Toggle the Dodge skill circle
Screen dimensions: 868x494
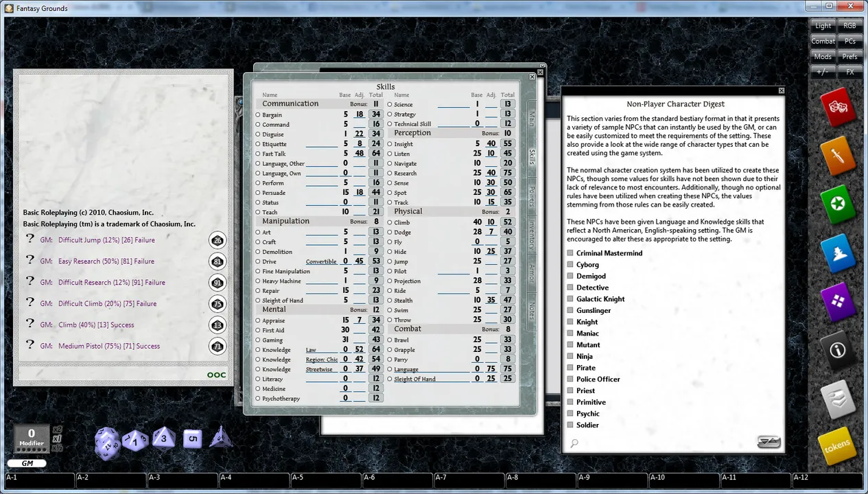[390, 233]
